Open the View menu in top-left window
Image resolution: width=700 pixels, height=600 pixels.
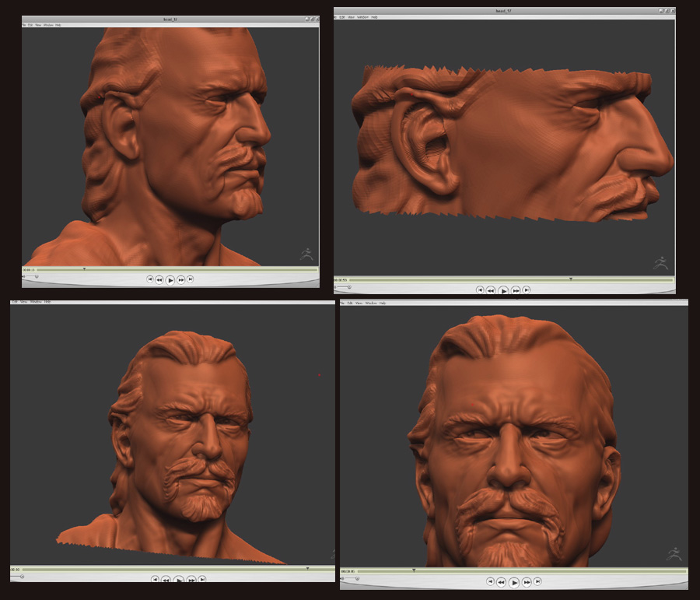[38, 25]
